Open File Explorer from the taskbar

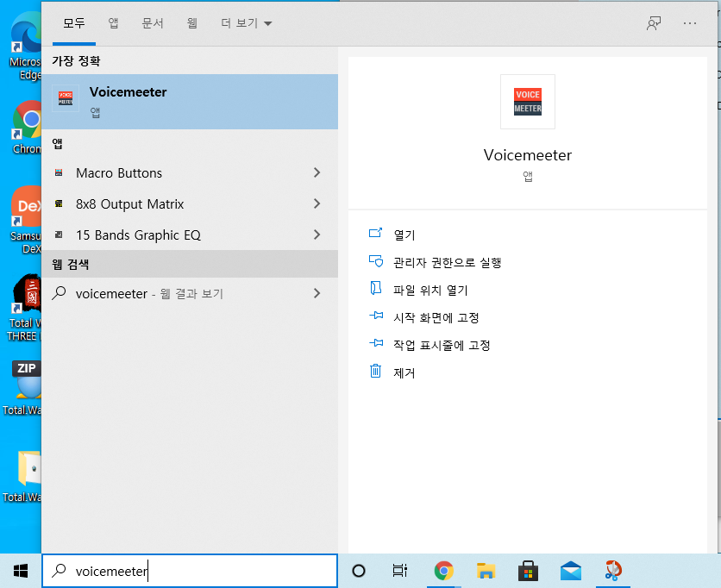486,571
